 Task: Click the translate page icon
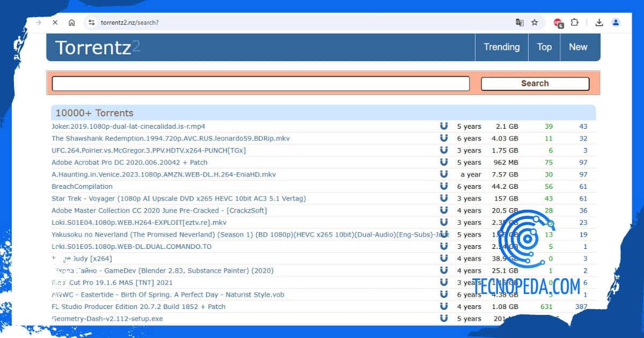[519, 23]
